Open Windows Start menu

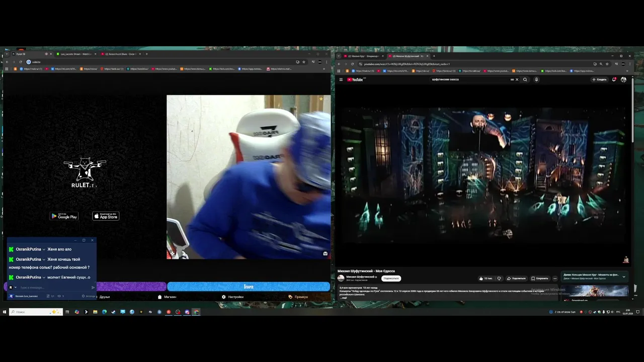click(4, 312)
